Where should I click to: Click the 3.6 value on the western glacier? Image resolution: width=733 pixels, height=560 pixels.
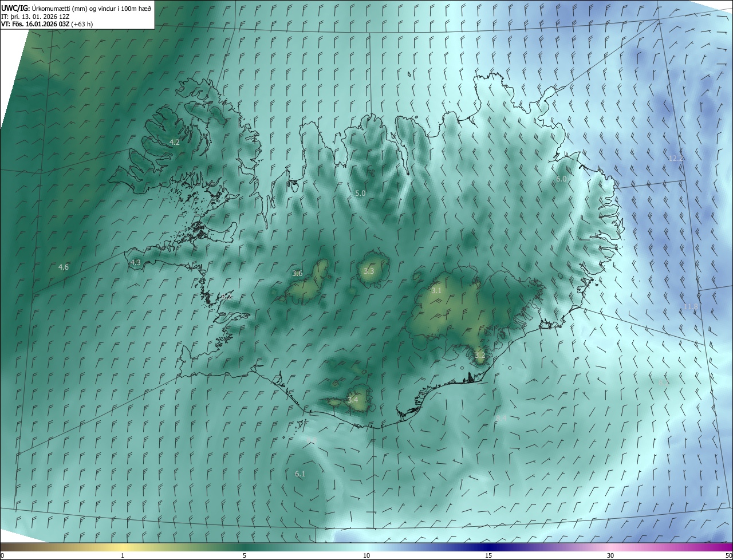(297, 273)
